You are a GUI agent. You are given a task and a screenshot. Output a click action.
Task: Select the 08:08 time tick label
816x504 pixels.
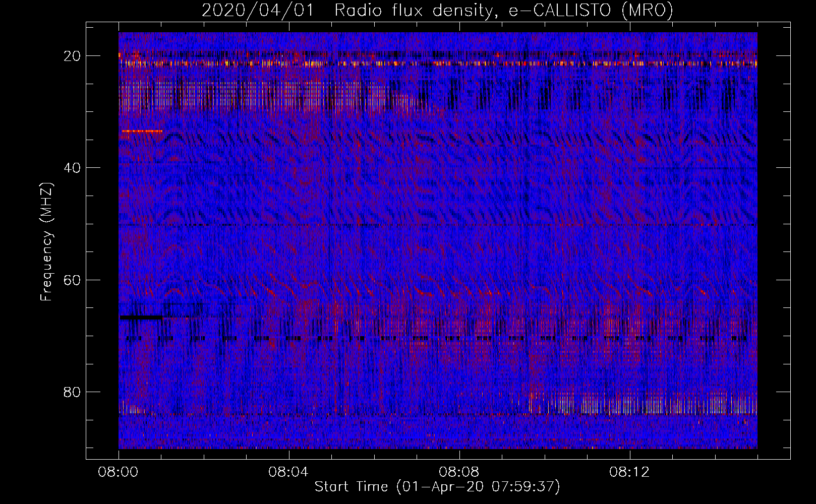tap(459, 472)
